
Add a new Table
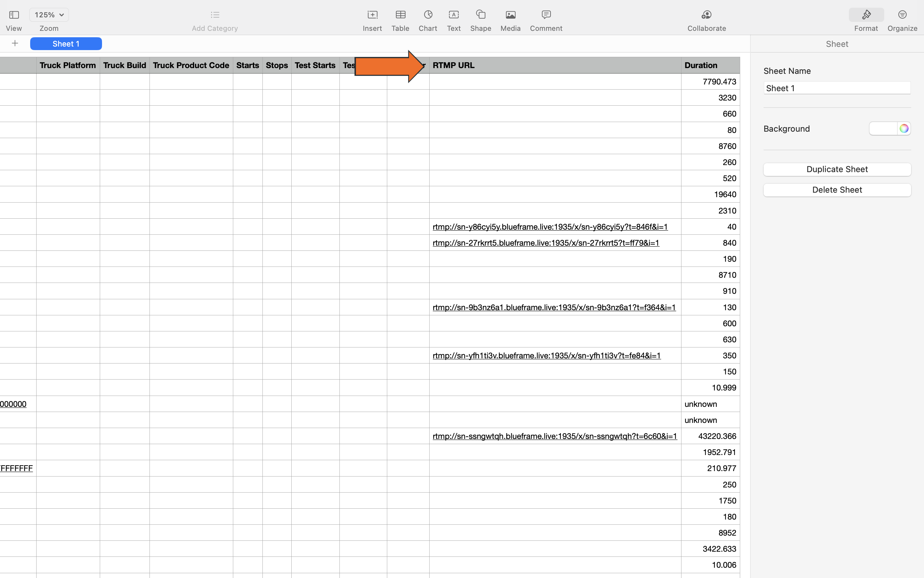pyautogui.click(x=400, y=15)
